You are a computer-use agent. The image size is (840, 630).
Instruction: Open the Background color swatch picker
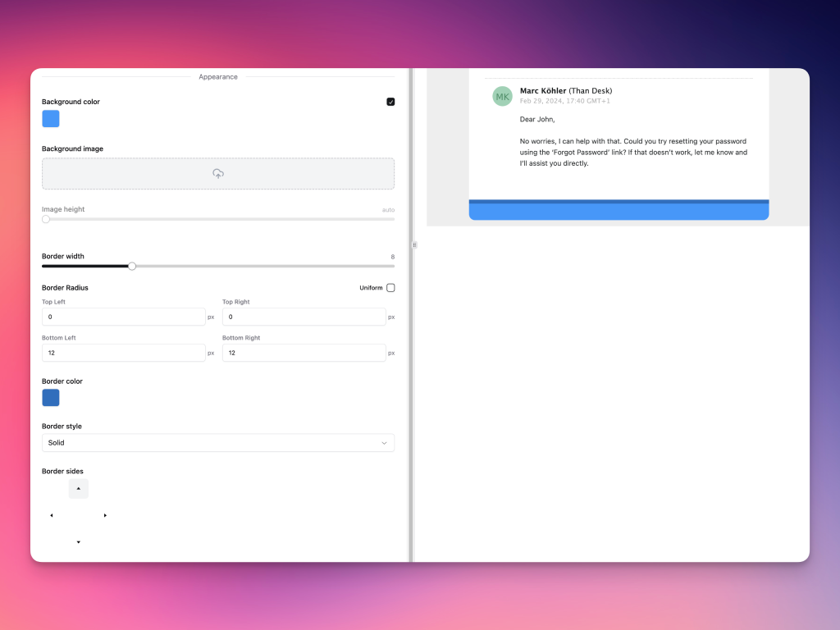pos(51,119)
